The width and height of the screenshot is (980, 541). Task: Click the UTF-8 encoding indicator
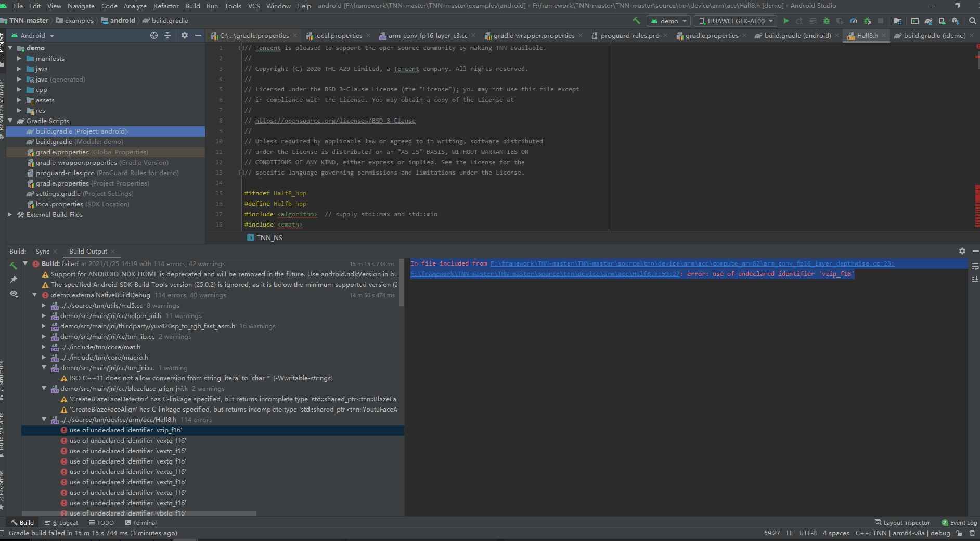807,533
